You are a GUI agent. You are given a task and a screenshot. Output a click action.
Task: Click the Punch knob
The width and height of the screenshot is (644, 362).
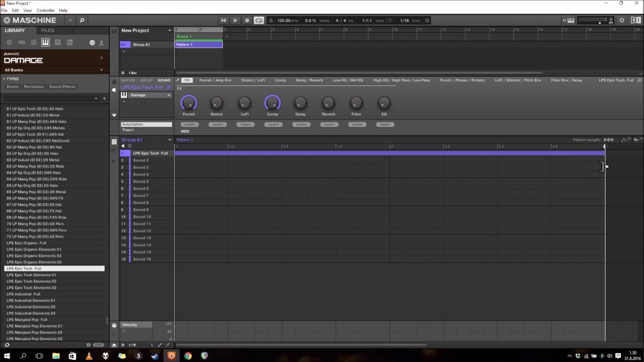click(189, 103)
